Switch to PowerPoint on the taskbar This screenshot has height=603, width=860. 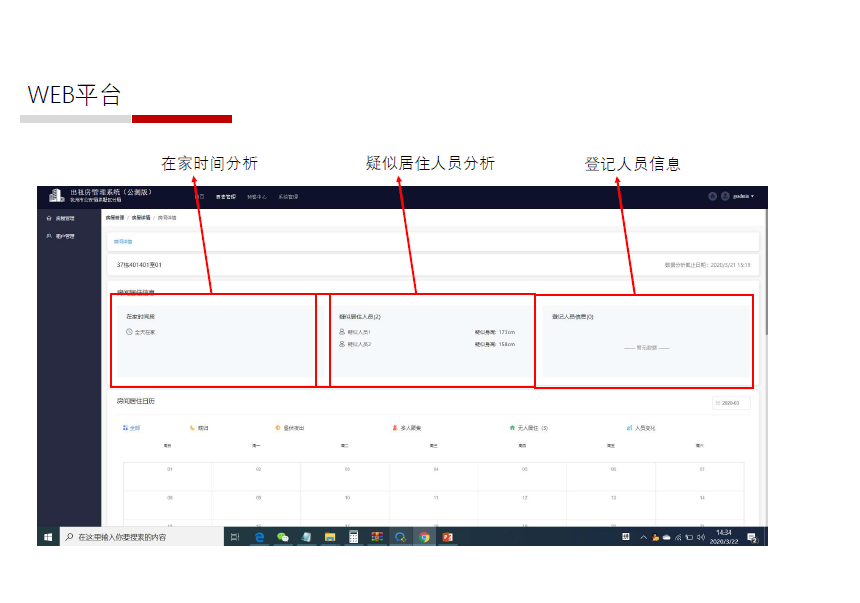[x=448, y=537]
